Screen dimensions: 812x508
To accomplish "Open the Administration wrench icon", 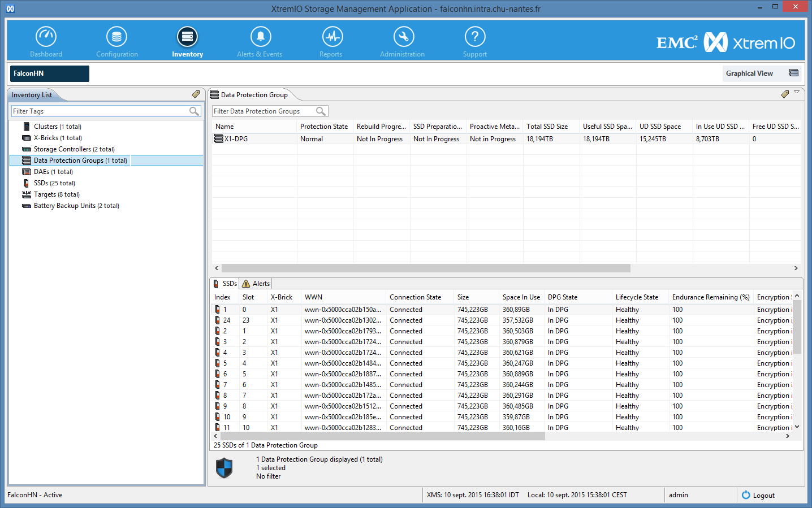I will coord(404,37).
